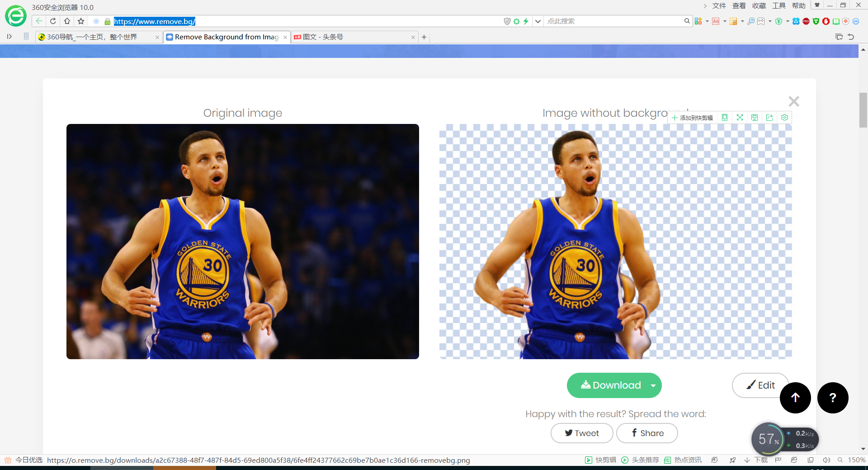868x470 pixels.
Task: Open the 查看 menu
Action: click(x=739, y=6)
